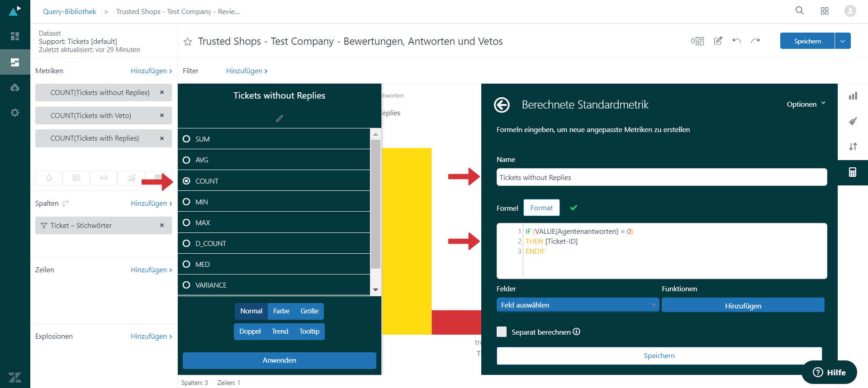Click the blue Speichern button in header
The height and width of the screenshot is (388, 868).
(x=807, y=41)
